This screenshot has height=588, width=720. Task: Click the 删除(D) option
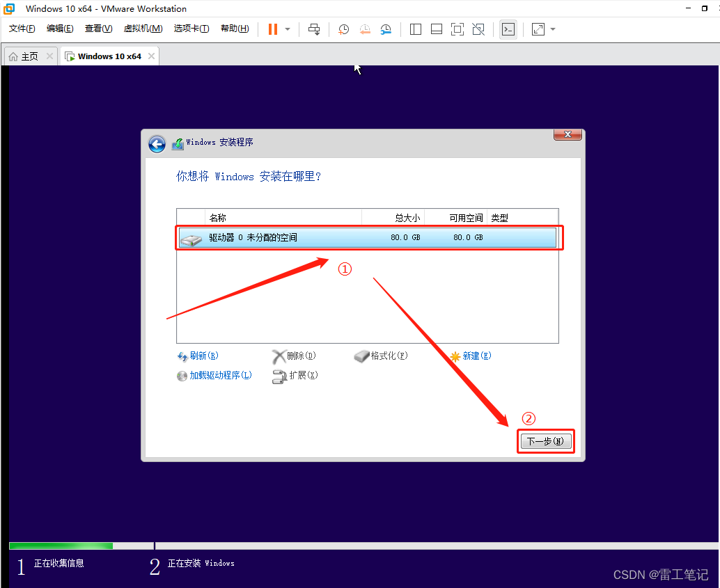295,356
